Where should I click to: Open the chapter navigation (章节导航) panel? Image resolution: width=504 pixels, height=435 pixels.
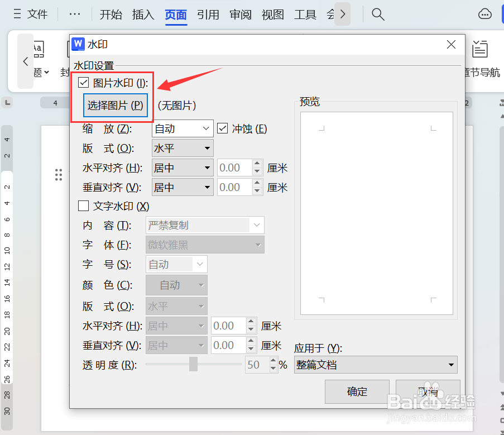[480, 56]
